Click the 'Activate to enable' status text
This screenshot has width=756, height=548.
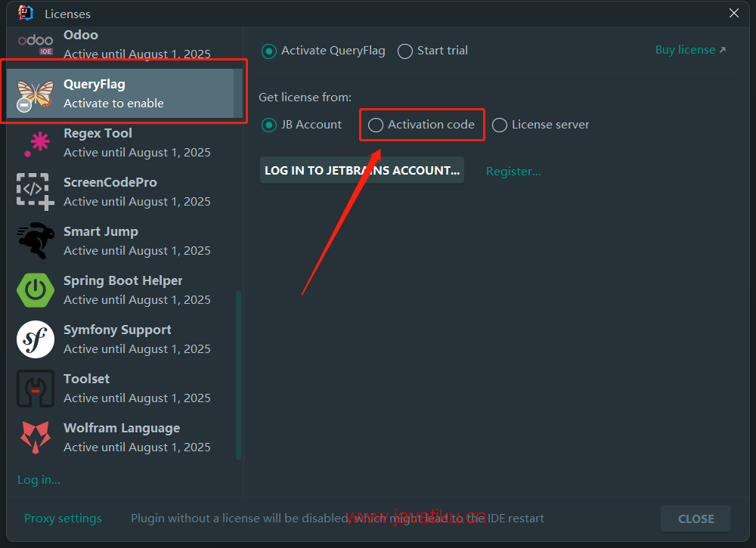pyautogui.click(x=114, y=103)
